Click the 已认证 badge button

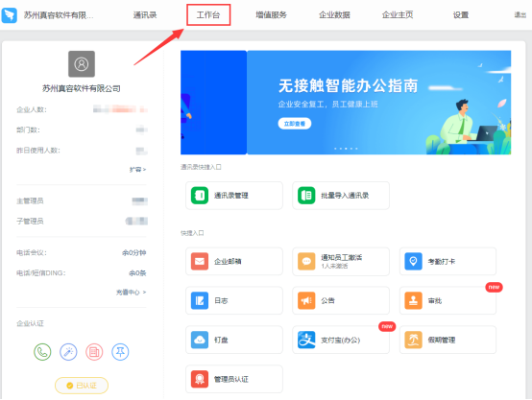click(82, 386)
